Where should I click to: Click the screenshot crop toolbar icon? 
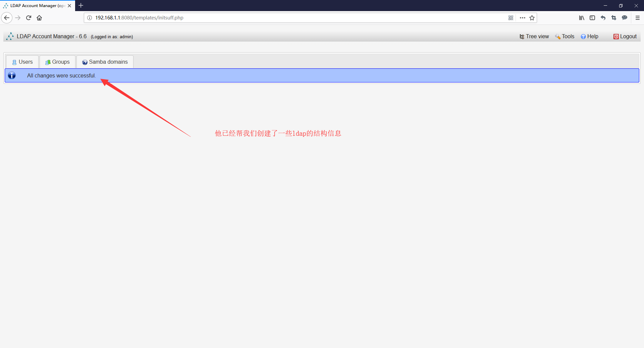point(614,18)
